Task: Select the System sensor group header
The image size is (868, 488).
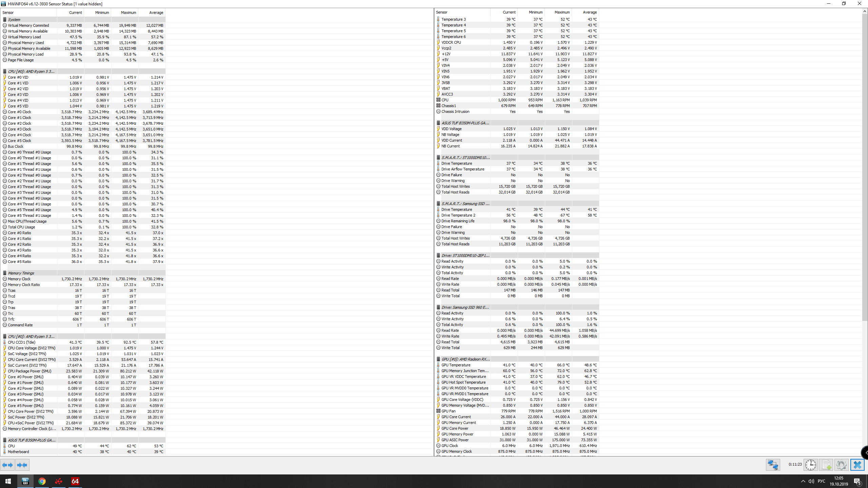Action: [14, 20]
